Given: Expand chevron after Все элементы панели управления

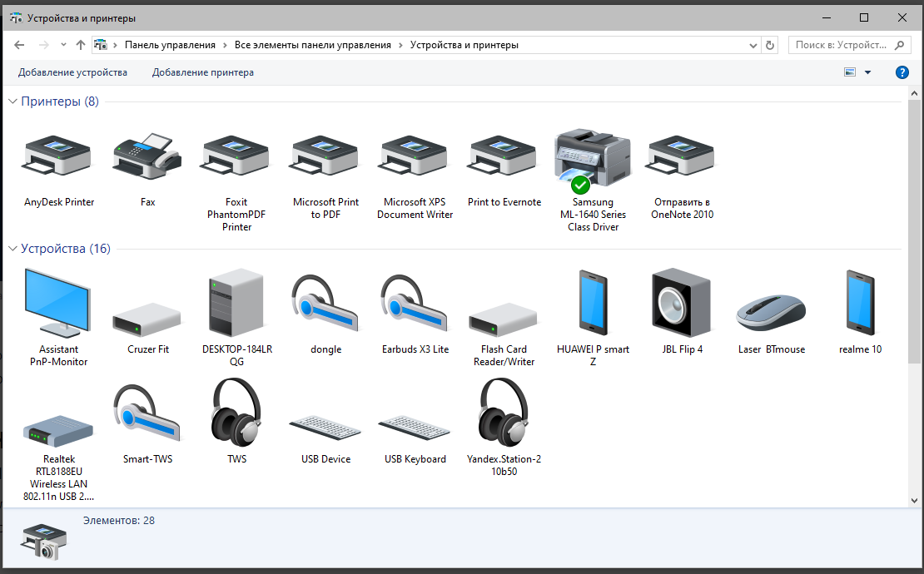Looking at the screenshot, I should [400, 45].
